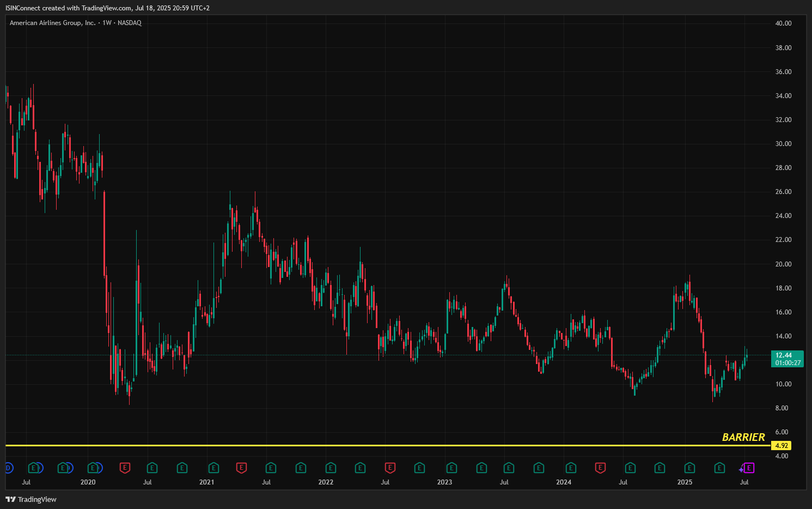812x509 pixels.
Task: Click the 10.00 price axis label
Action: point(783,384)
